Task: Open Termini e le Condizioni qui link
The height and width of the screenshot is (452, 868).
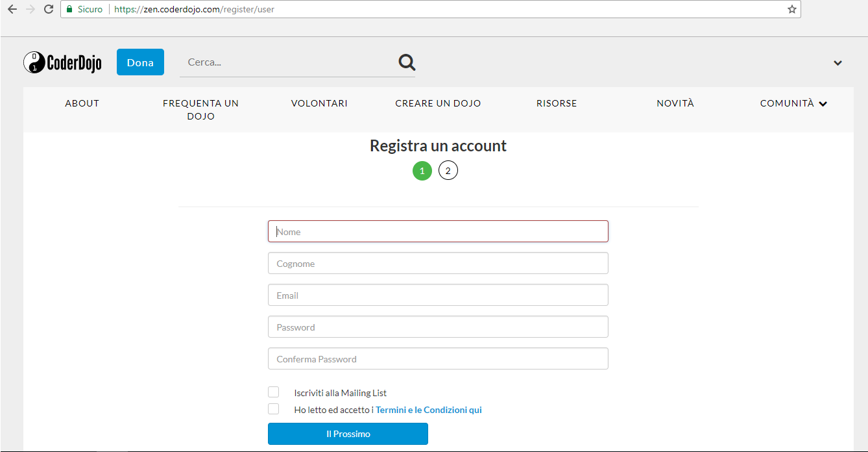Action: (429, 410)
